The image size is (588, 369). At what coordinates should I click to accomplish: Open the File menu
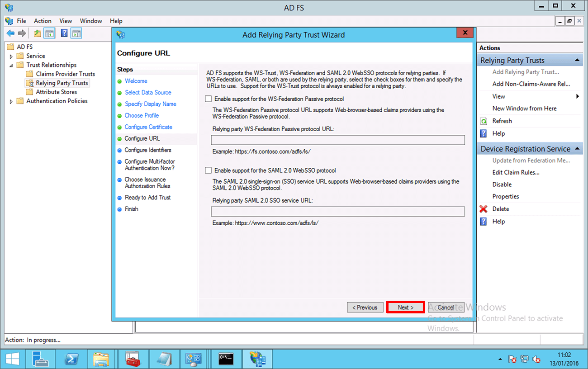pos(22,21)
